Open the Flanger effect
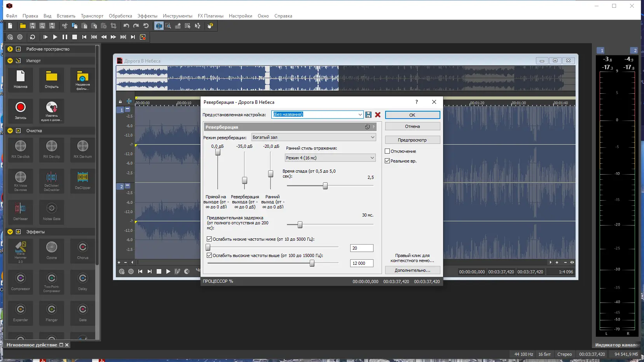644x362 pixels. [52, 313]
